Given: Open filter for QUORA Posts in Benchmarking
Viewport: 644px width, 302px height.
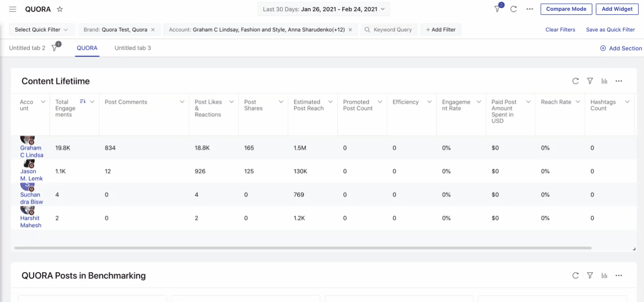Looking at the screenshot, I should pyautogui.click(x=590, y=275).
